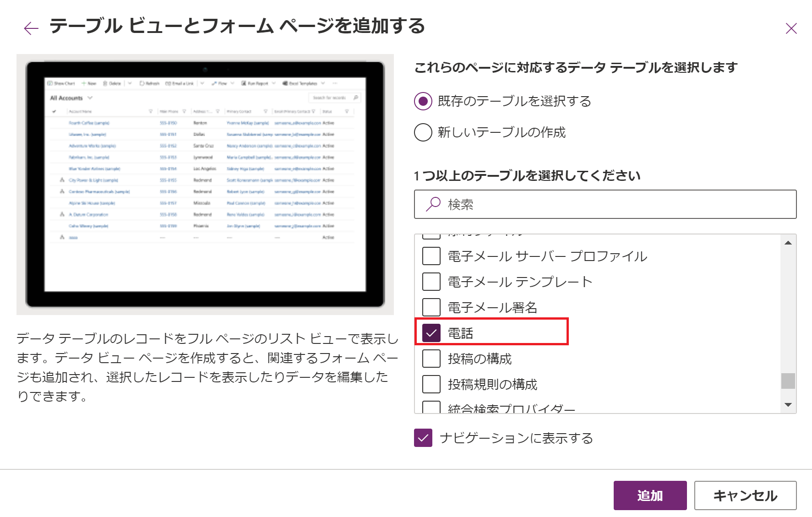Image resolution: width=812 pixels, height=517 pixels.
Task: Check 電子メール テンプレート checkbox
Action: click(x=431, y=282)
